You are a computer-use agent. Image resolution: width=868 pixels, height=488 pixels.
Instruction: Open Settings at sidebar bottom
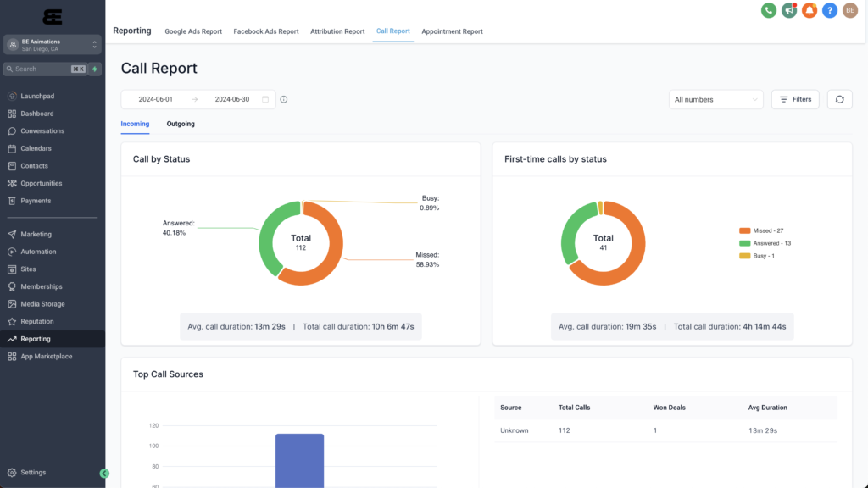tap(32, 472)
